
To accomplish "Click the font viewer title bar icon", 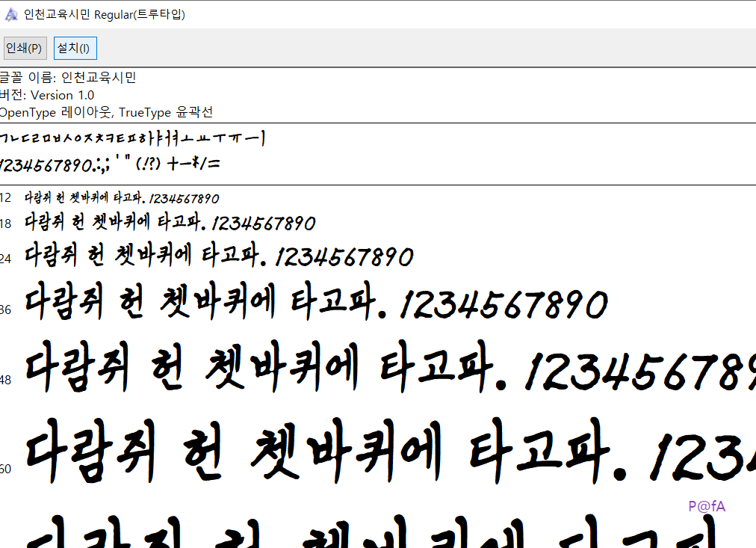I will click(x=10, y=15).
